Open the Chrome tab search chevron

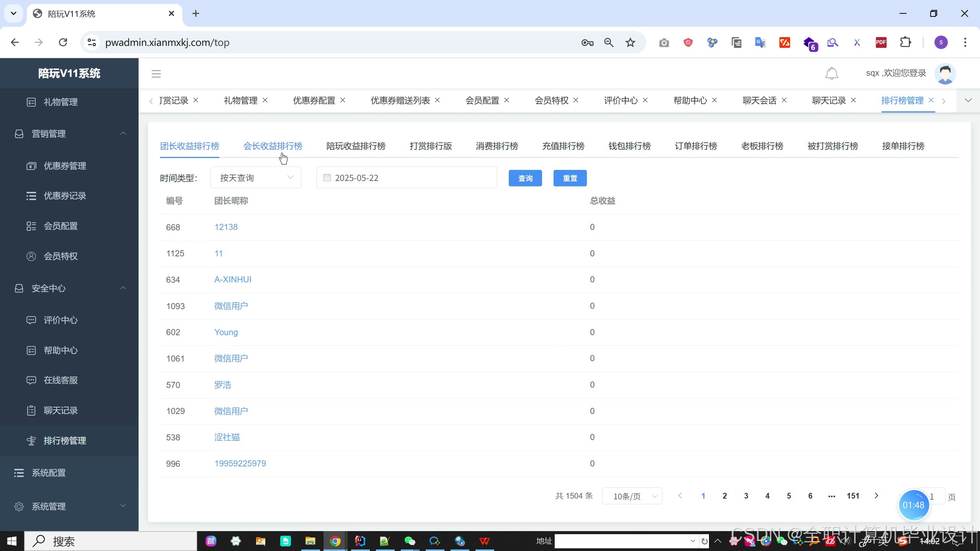(x=13, y=14)
